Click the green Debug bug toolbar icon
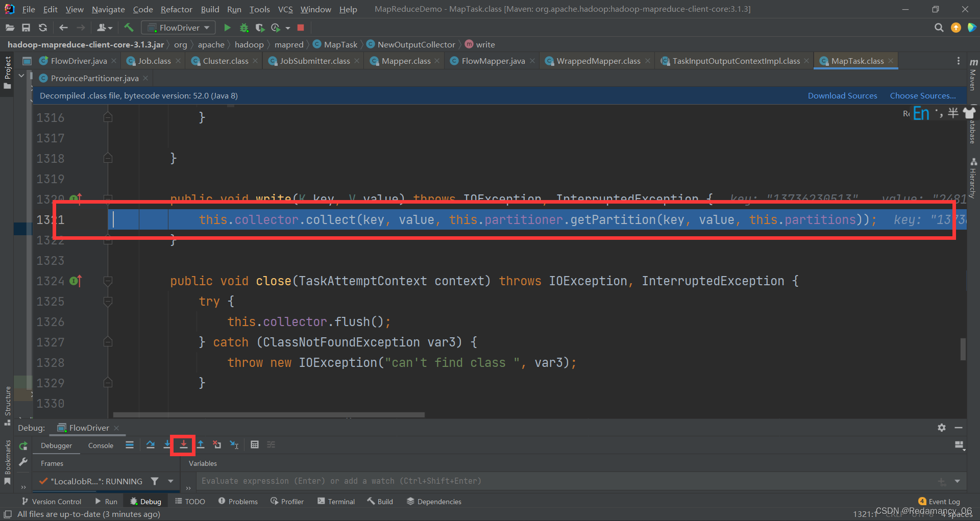The width and height of the screenshot is (980, 521). [244, 28]
